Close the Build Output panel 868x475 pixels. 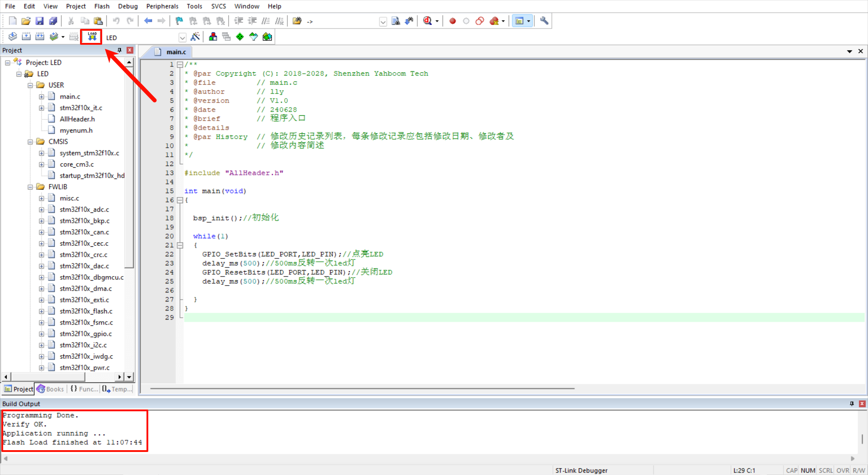(862, 404)
